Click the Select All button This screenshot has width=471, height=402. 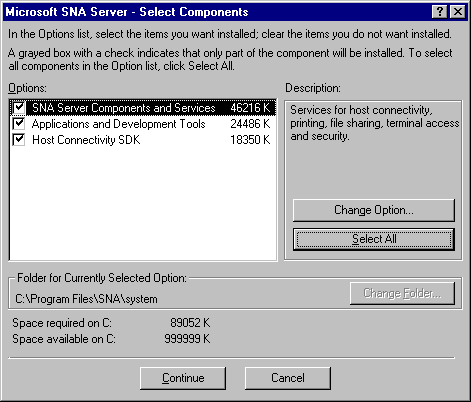point(374,239)
